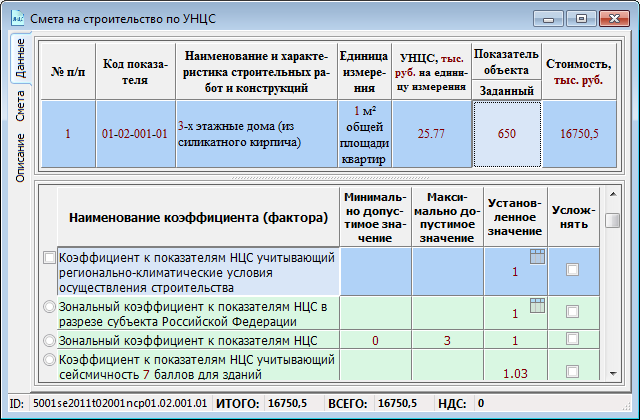Screen dimensions: 640x420
Task: Click column header Код показателя
Action: point(135,71)
